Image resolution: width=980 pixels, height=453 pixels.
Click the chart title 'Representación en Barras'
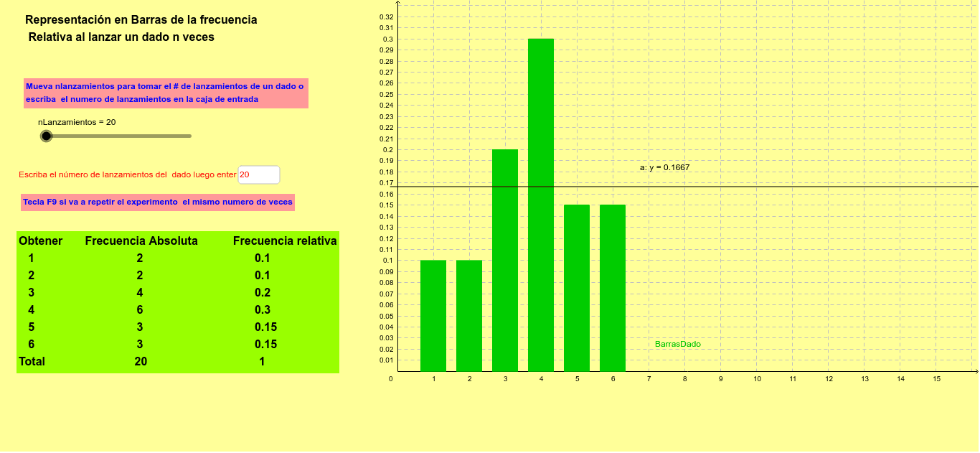pyautogui.click(x=141, y=20)
